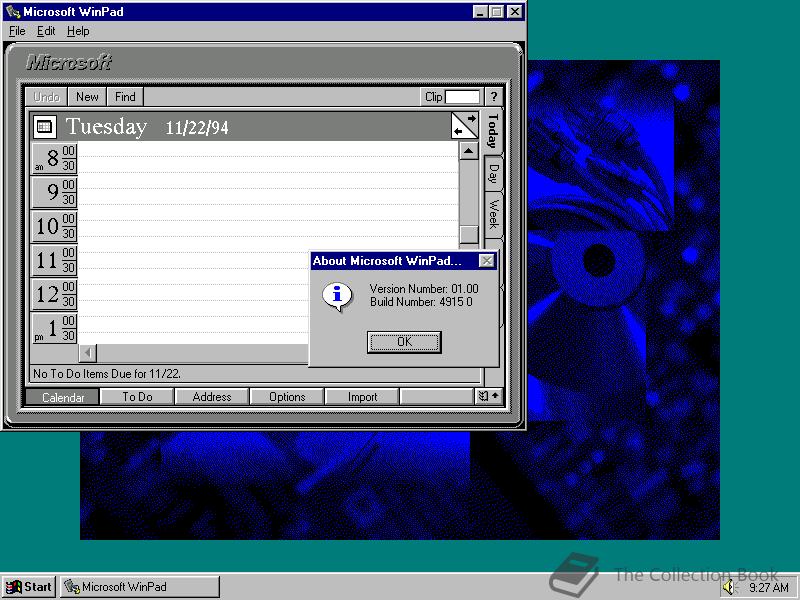Click the horizontal scroll left arrow

click(x=88, y=353)
